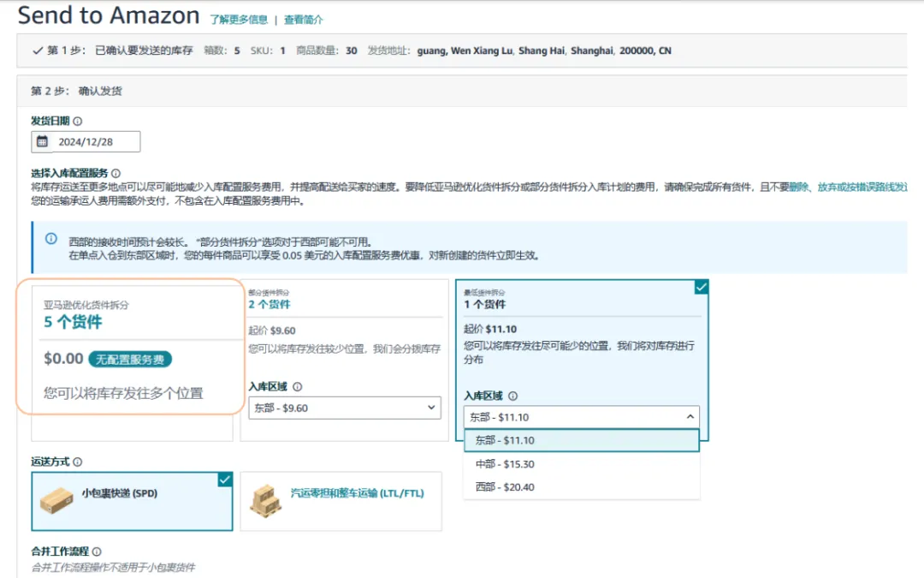Screen dimensions: 924x578
Task: Choose 西部 - $20.40 from the dropdown list
Action: (x=505, y=487)
